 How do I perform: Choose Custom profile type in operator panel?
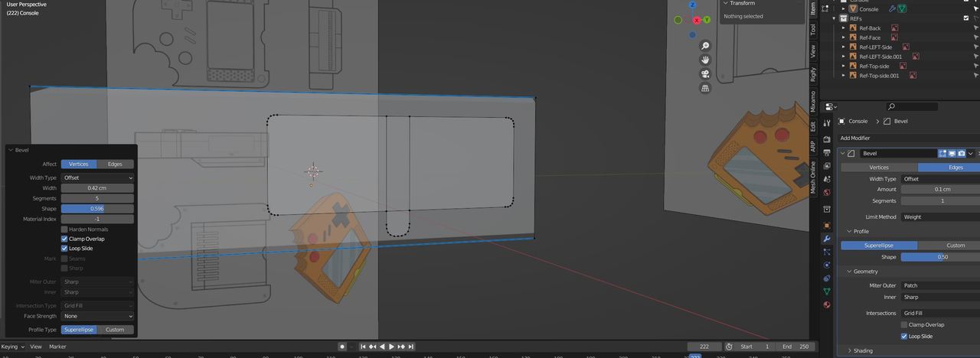[x=115, y=330]
